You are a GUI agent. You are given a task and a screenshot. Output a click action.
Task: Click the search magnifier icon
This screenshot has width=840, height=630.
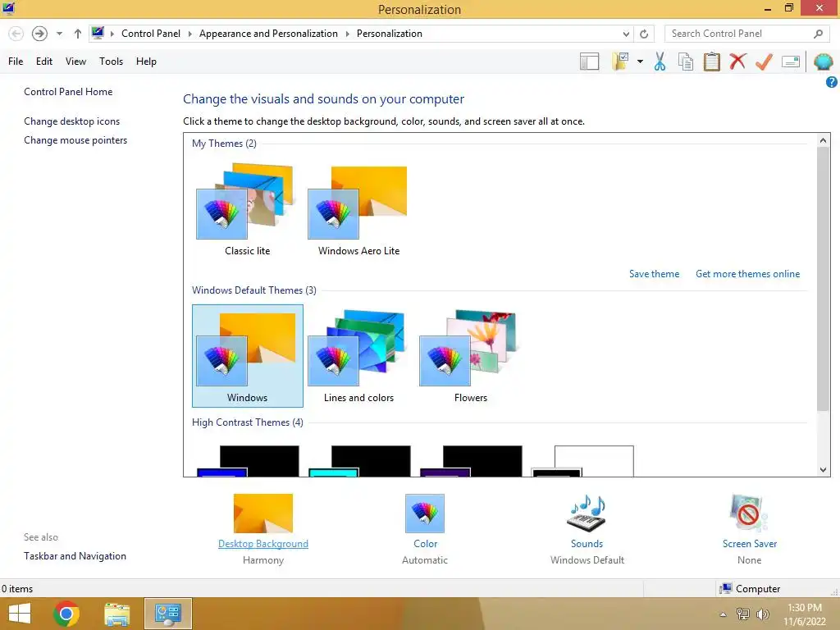click(x=818, y=34)
